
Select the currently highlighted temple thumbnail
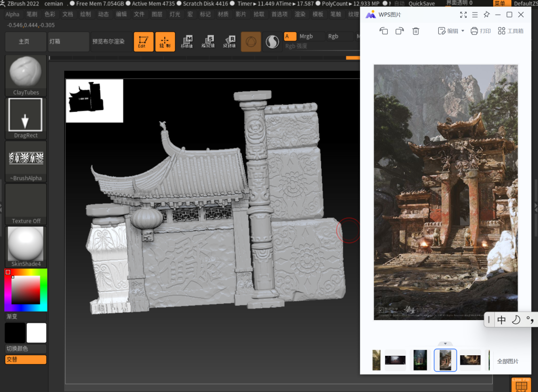click(446, 360)
